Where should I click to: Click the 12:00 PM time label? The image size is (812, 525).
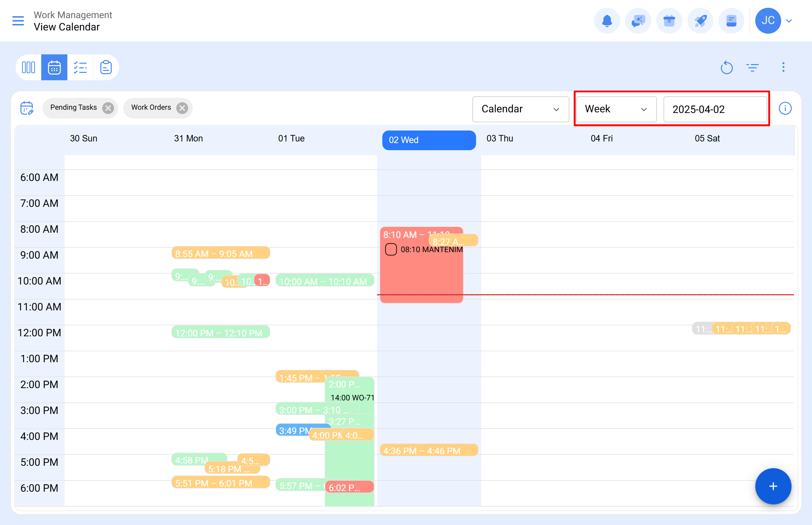click(x=39, y=333)
